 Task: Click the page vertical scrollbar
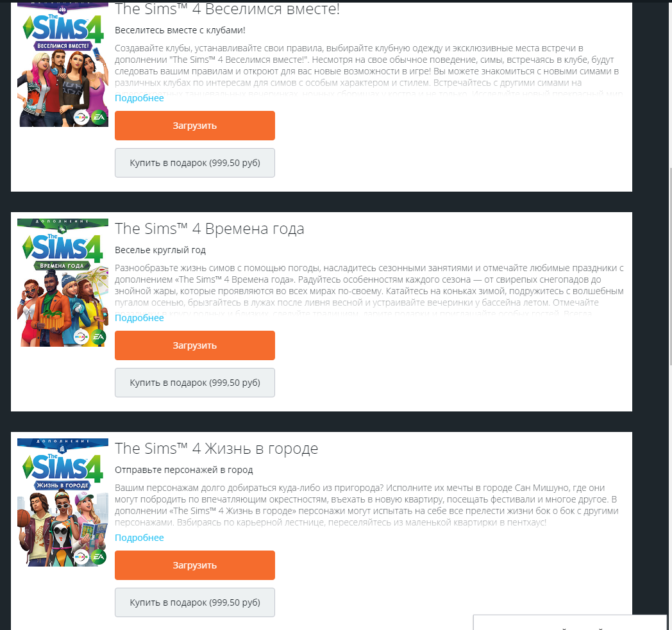tap(670, 265)
